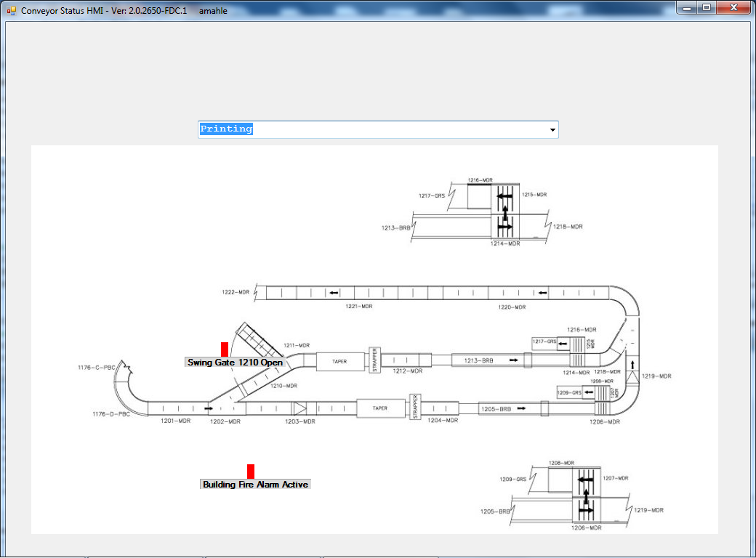The width and height of the screenshot is (756, 558).
Task: Click red indicator above Building Fire Alarm Active
Action: (251, 472)
